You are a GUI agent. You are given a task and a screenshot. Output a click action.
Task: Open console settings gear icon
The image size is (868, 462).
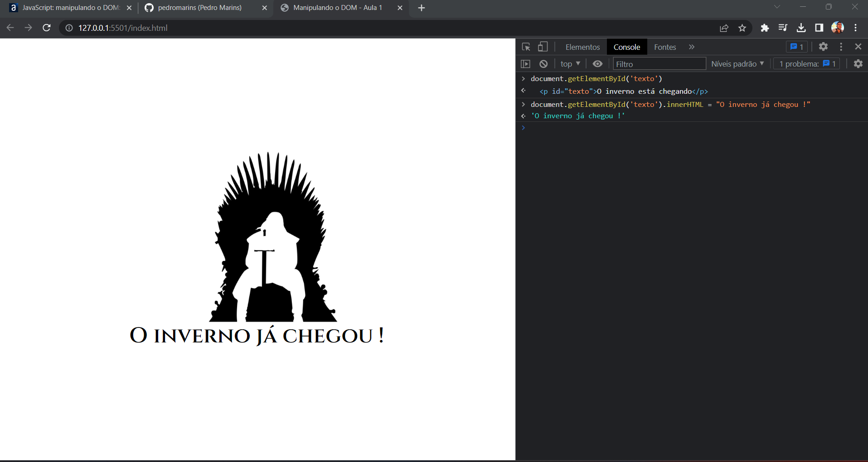coord(858,64)
